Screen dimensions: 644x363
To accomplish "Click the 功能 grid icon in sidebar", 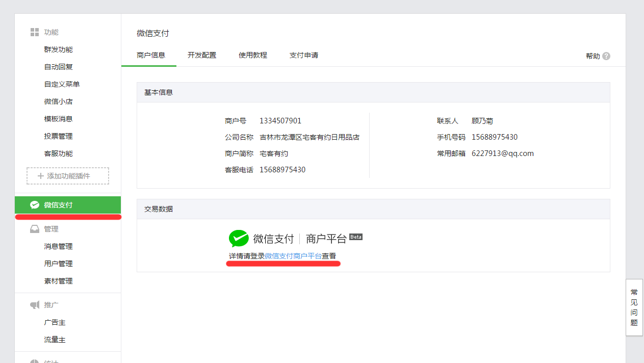I will 35,32.
